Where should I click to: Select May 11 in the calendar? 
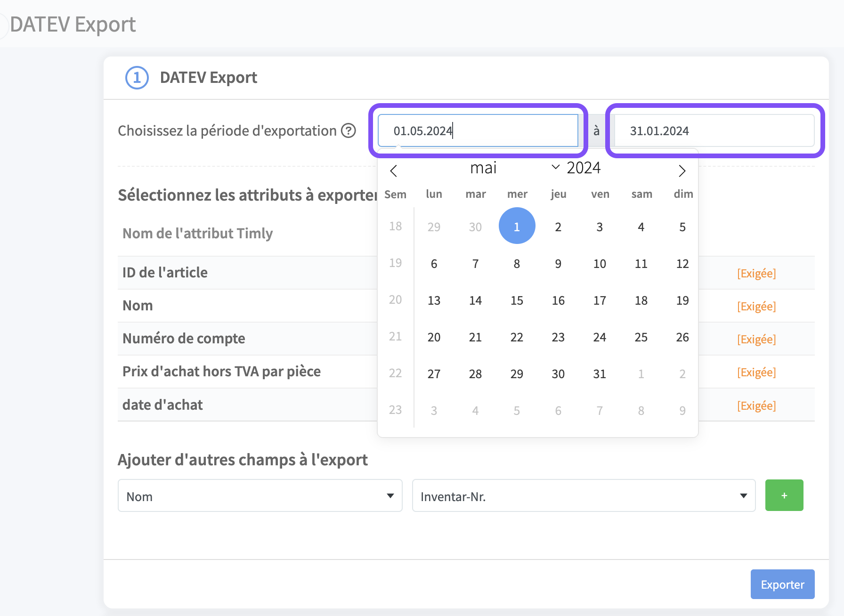[641, 264]
